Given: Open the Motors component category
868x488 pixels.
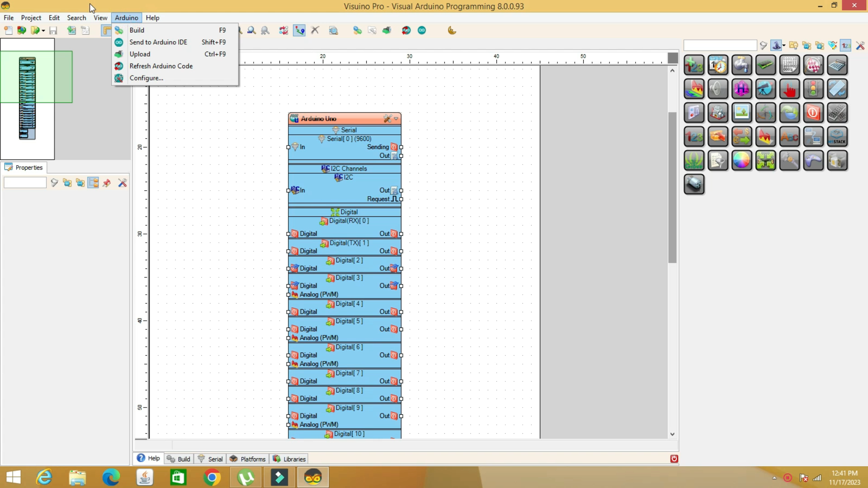Looking at the screenshot, I should click(x=694, y=184).
